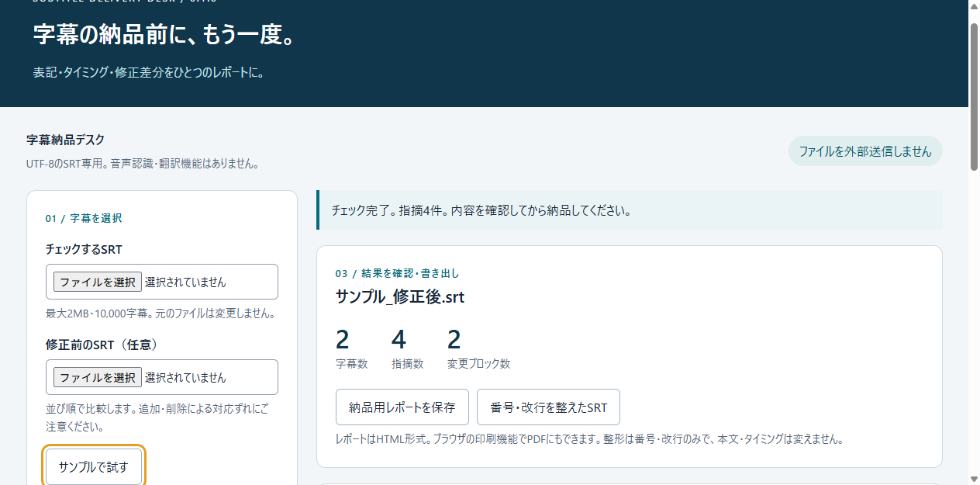Click the 指摘数 count value

click(399, 340)
